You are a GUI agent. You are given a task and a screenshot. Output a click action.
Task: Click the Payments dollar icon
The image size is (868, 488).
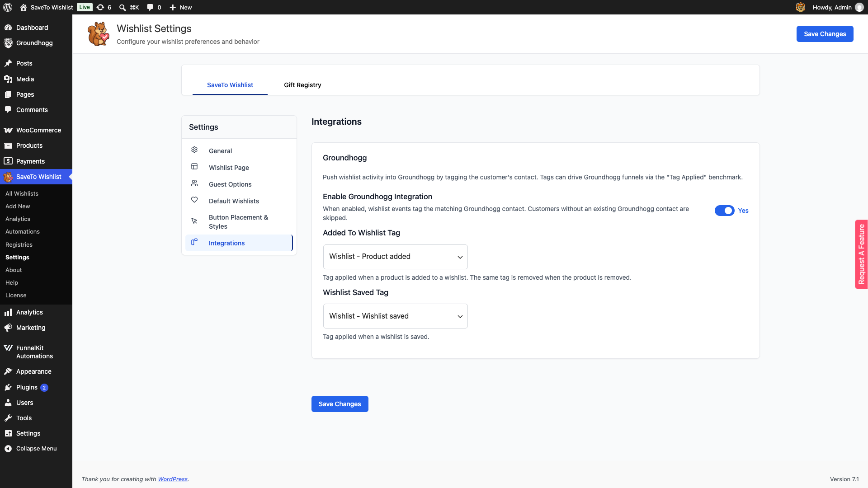8,161
